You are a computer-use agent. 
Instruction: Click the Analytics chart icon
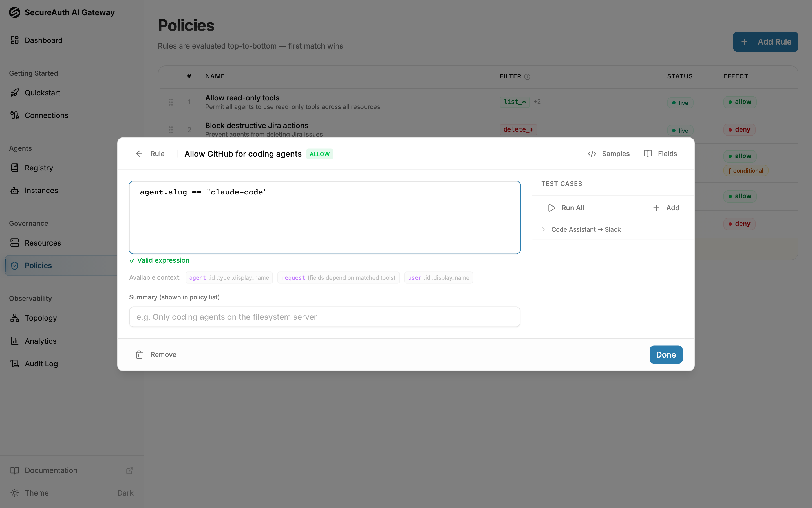coord(14,341)
